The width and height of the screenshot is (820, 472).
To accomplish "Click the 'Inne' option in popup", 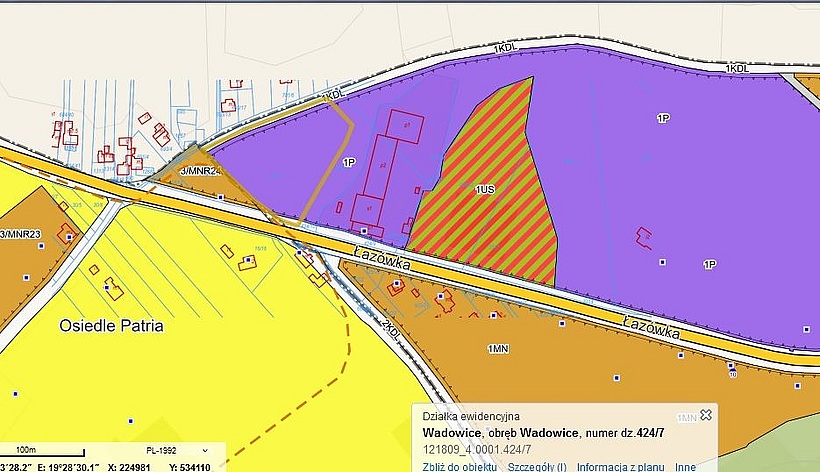I will [x=685, y=466].
